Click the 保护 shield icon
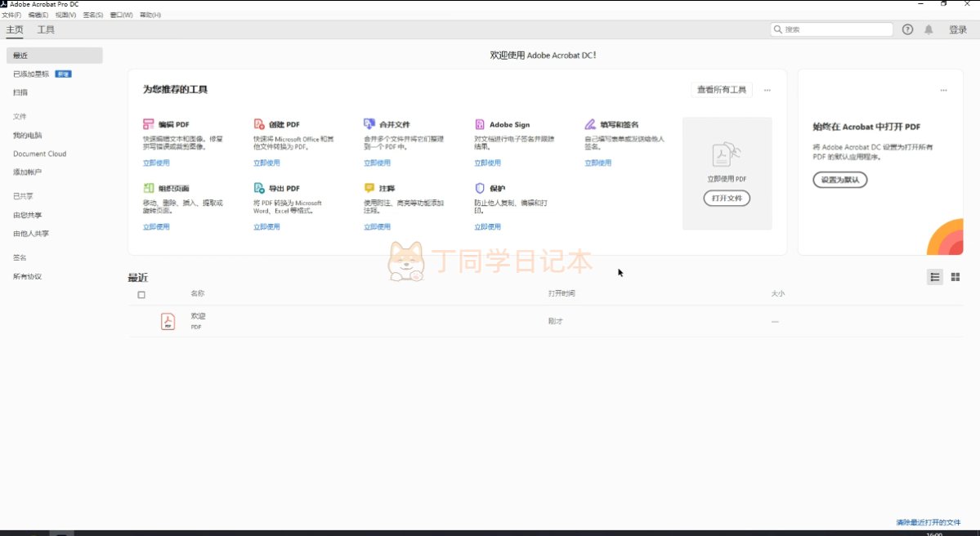Viewport: 980px width, 536px height. click(x=480, y=188)
